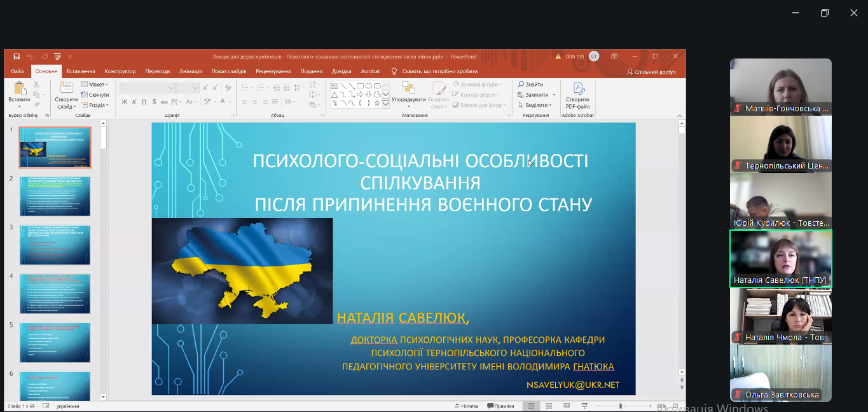
Task: Click the Cut scissors icon
Action: [36, 85]
